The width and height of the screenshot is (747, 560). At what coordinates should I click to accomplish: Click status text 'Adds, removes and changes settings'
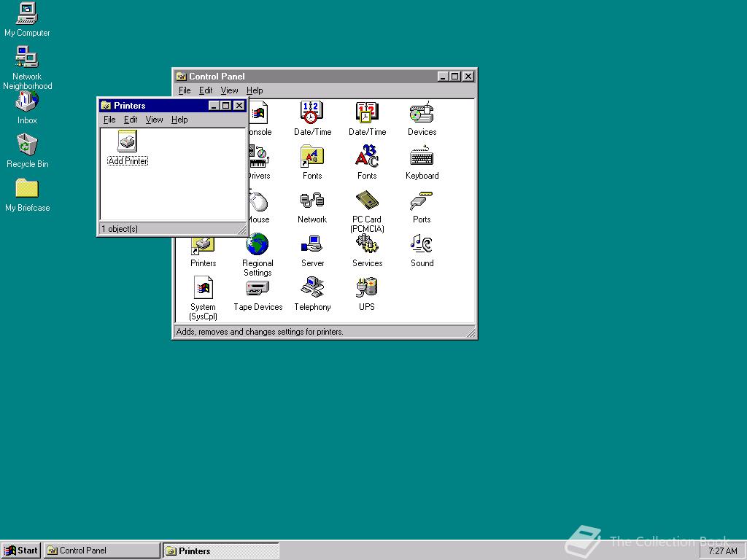pos(260,332)
